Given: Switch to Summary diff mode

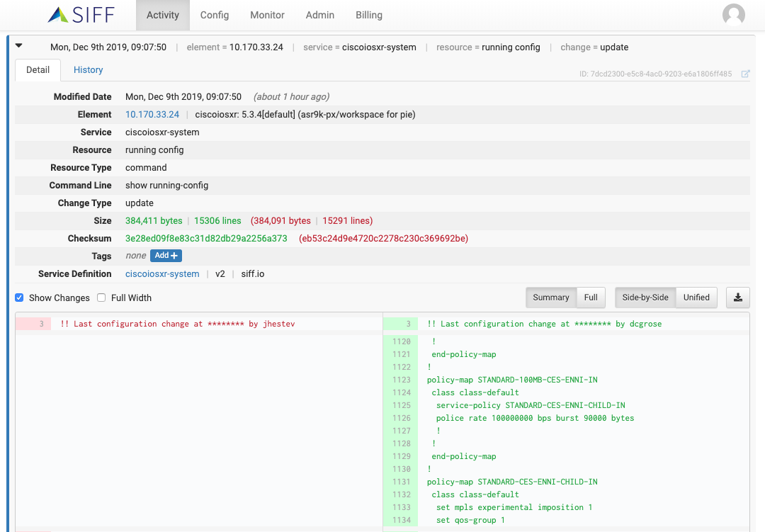Looking at the screenshot, I should (551, 298).
